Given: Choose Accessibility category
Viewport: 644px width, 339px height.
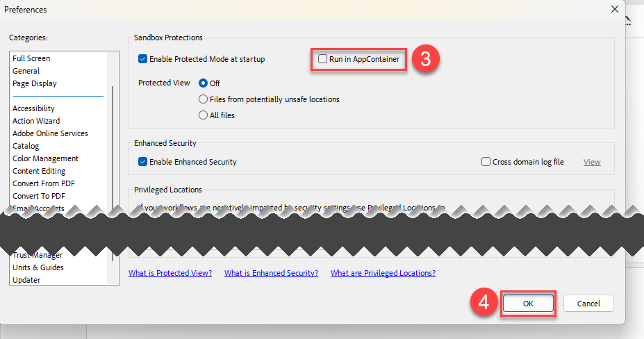Looking at the screenshot, I should [33, 108].
